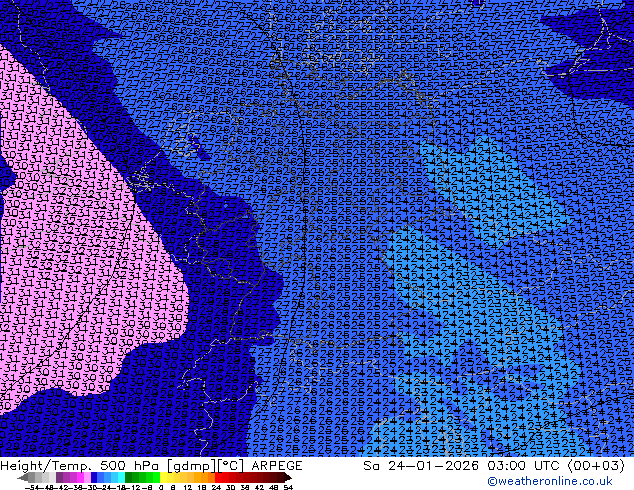
Task: Click the '[°C]' unit label
Action: point(231,466)
